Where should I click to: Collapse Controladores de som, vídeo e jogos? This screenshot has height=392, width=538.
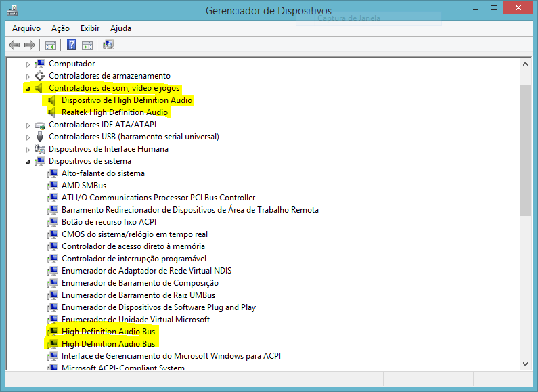pos(28,89)
